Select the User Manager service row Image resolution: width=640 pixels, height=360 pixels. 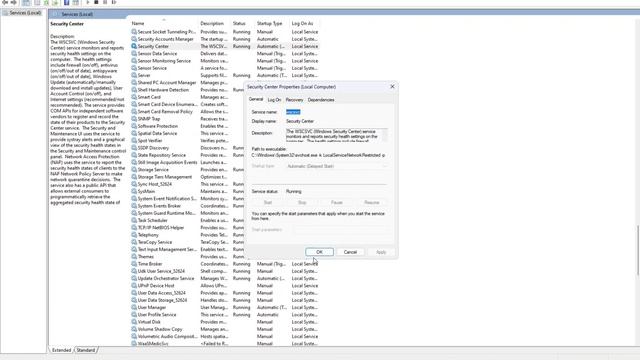[x=224, y=307]
